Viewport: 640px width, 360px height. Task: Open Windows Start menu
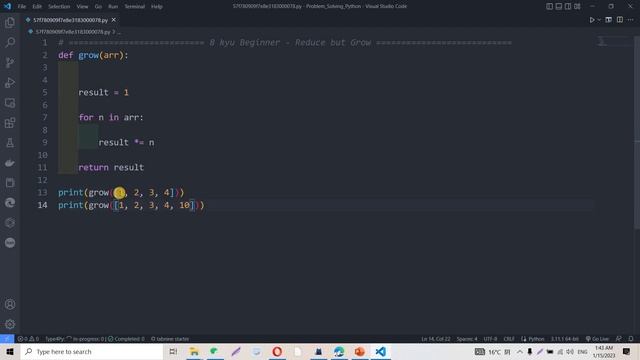coord(10,351)
